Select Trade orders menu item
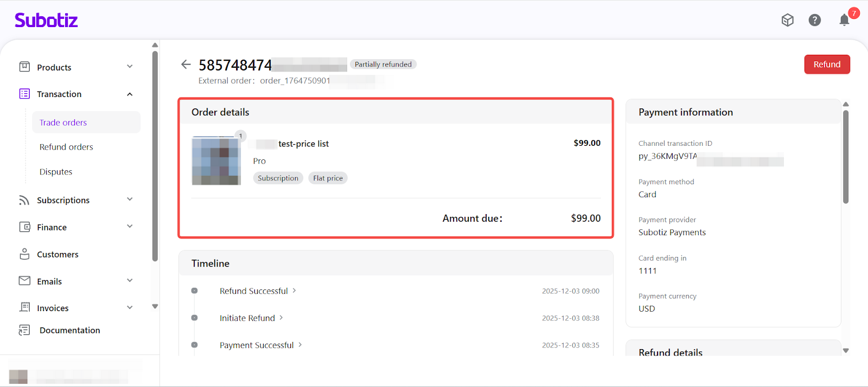This screenshot has height=387, width=868. [x=63, y=122]
